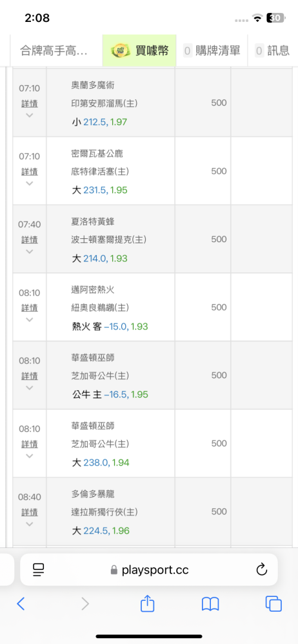The height and width of the screenshot is (644, 298).
Task: Open the Safari bookmarks book icon
Action: coord(210,604)
